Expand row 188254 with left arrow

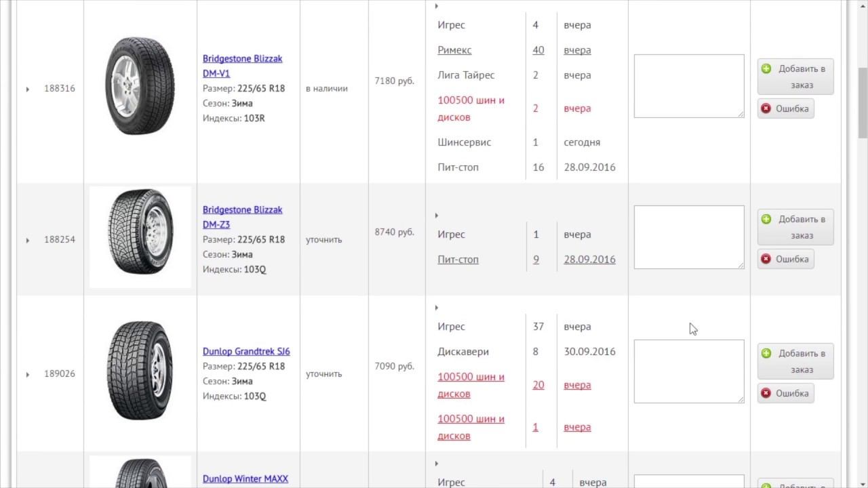(x=28, y=240)
